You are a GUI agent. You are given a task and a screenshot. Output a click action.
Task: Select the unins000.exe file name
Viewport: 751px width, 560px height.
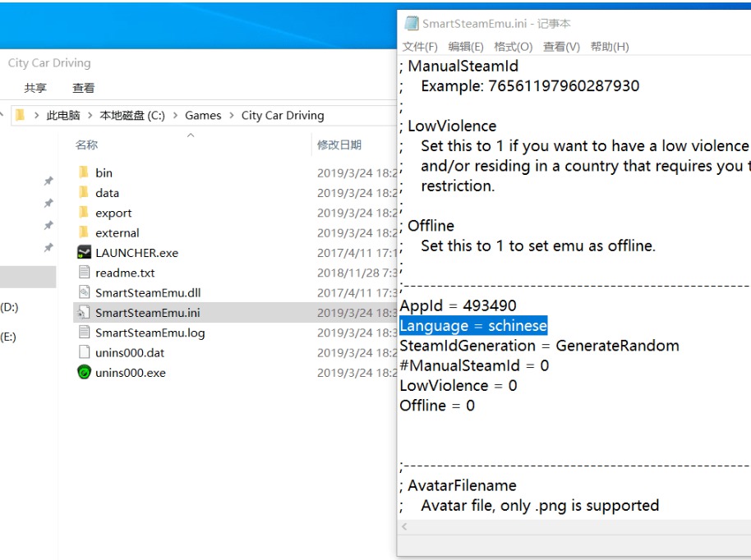[x=131, y=373]
